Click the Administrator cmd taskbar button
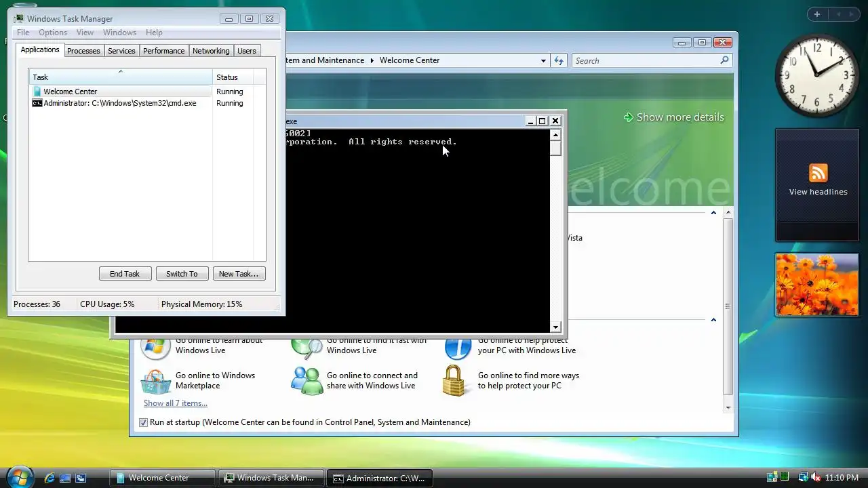868x488 pixels. point(379,478)
